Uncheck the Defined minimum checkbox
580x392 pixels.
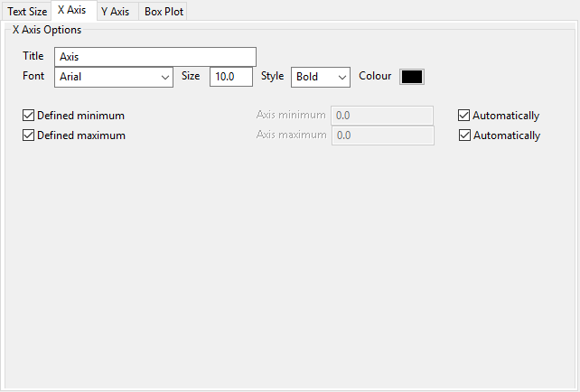click(x=29, y=116)
